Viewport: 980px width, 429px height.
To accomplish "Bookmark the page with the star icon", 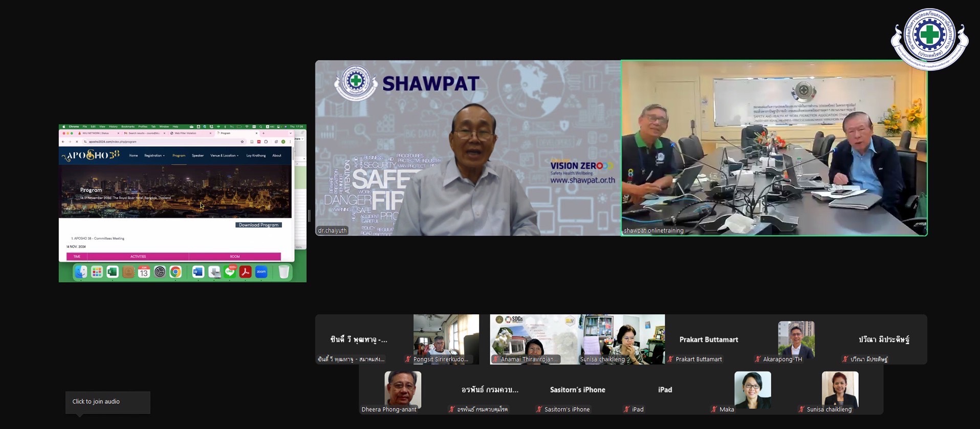I will [x=242, y=142].
